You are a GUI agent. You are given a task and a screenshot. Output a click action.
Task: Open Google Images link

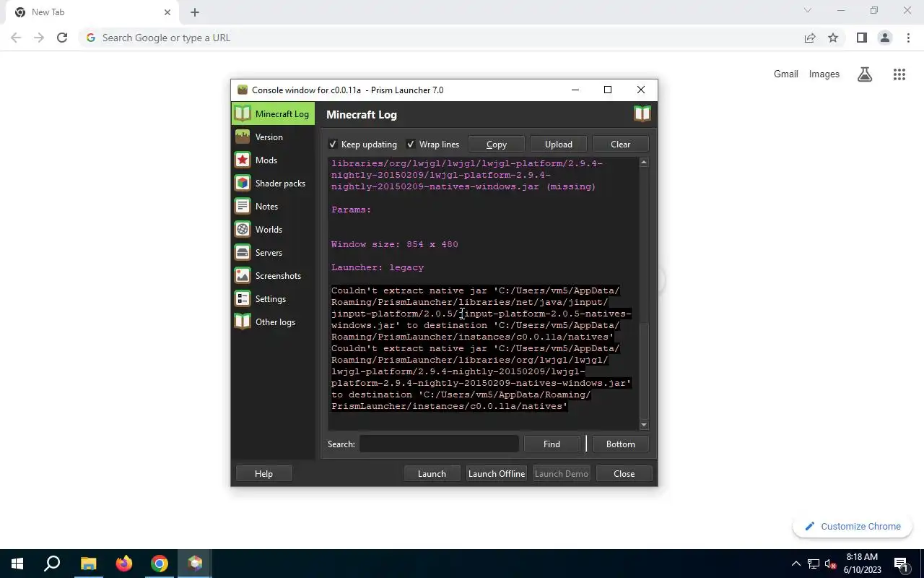click(x=824, y=74)
